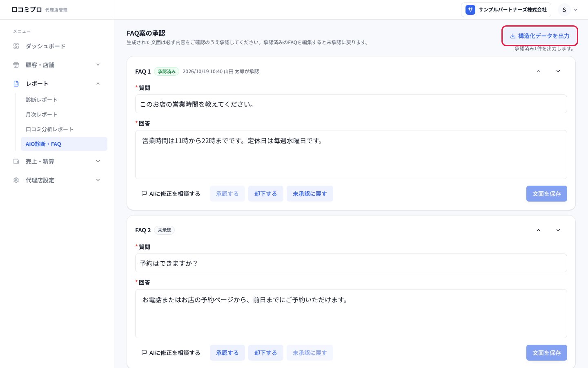Click 文面を保存 for FAQ 2
This screenshot has height=368, width=588.
(x=547, y=353)
